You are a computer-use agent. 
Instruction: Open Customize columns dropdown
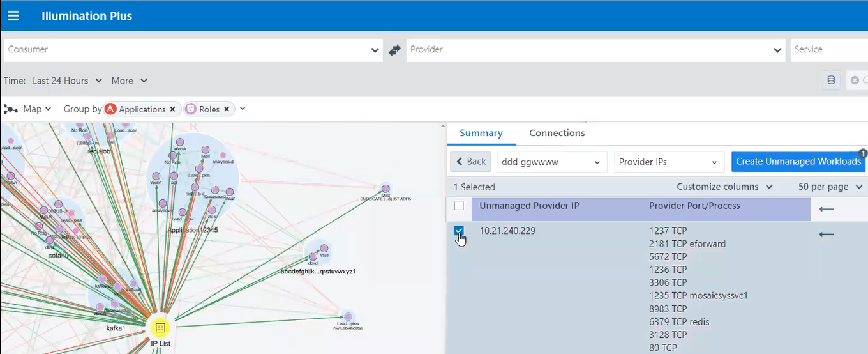[724, 187]
